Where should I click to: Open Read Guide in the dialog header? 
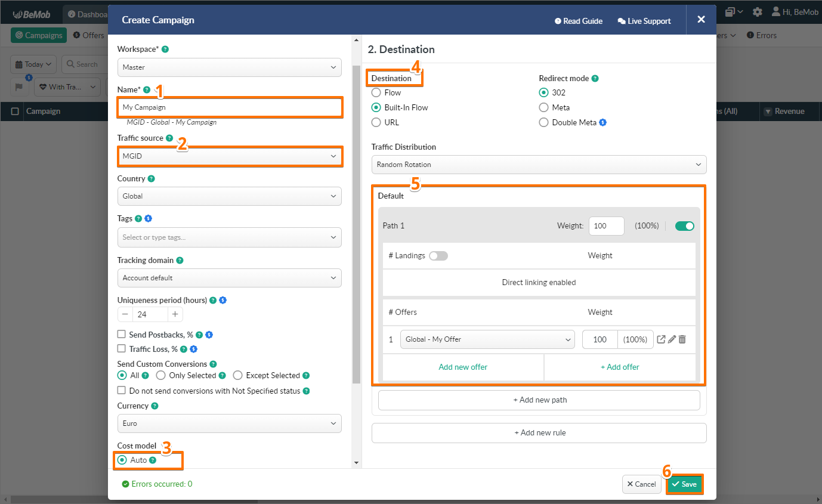pos(578,21)
